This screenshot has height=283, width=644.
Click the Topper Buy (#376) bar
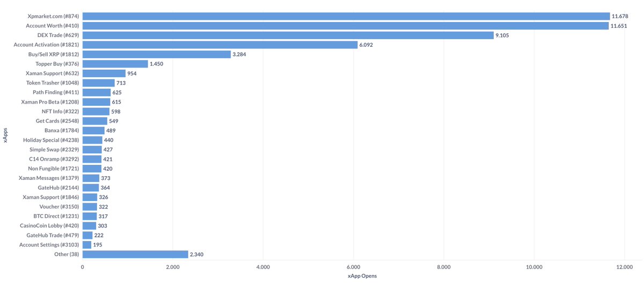[x=115, y=64]
